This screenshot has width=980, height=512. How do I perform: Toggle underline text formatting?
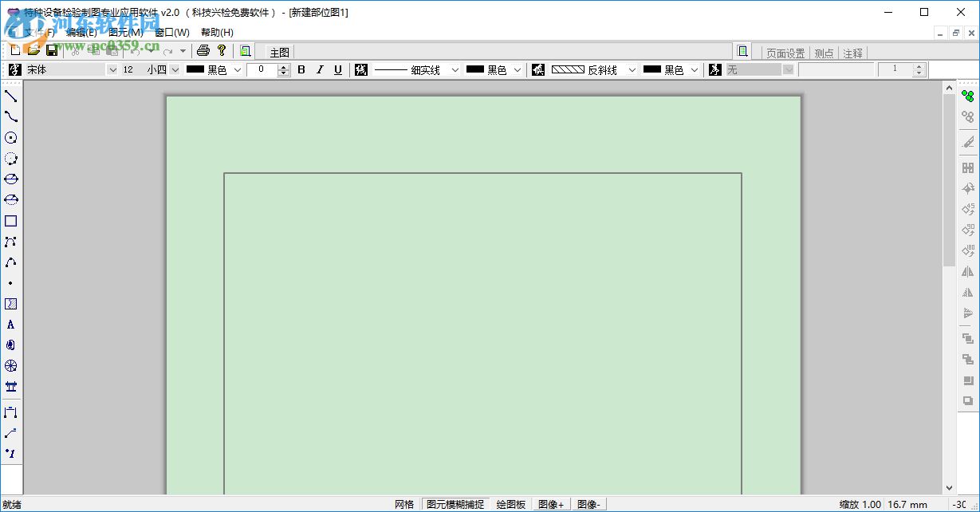[338, 69]
